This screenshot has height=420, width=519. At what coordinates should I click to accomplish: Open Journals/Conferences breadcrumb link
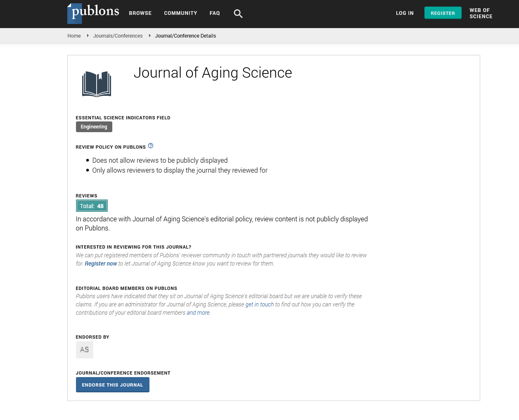point(118,36)
